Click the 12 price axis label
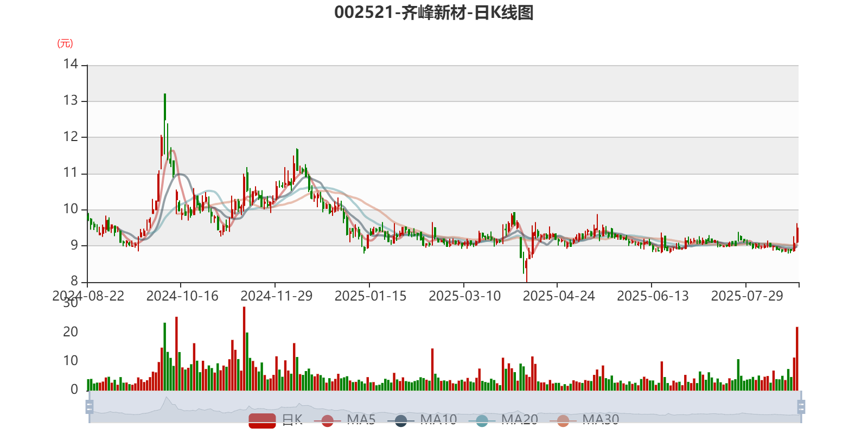868x434 pixels. [71, 136]
